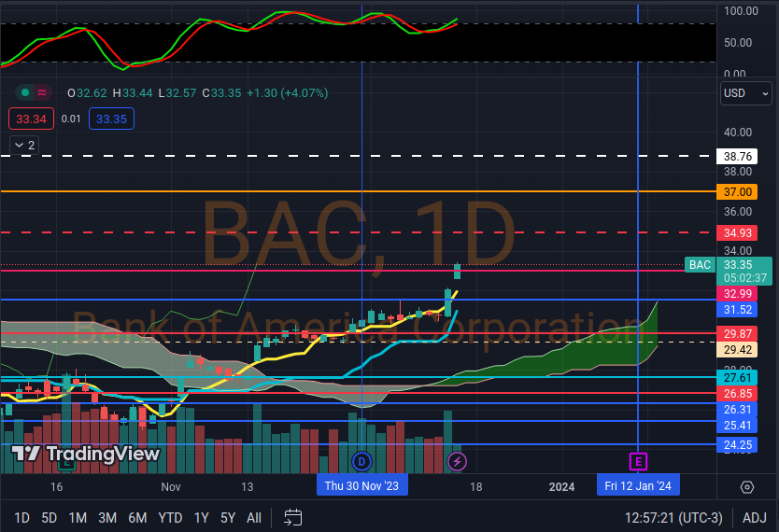Open the go-to-date calendar icon
The width and height of the screenshot is (779, 532).
coord(292,518)
